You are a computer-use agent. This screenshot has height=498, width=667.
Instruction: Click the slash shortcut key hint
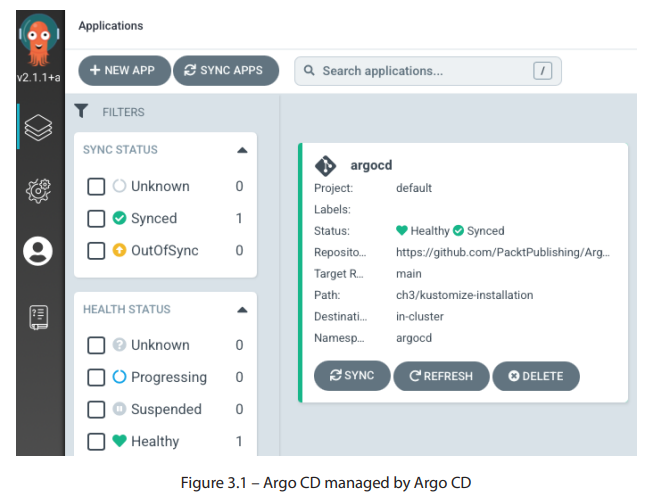542,71
